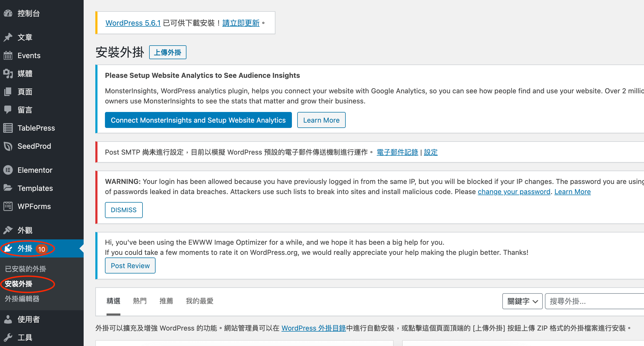Expand 關鍵字 keyword search dropdown
Image resolution: width=644 pixels, height=346 pixels.
coord(521,301)
